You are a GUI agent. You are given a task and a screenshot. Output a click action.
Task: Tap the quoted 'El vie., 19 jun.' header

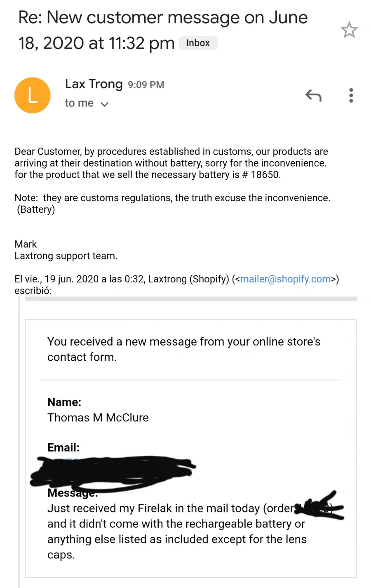click(177, 285)
